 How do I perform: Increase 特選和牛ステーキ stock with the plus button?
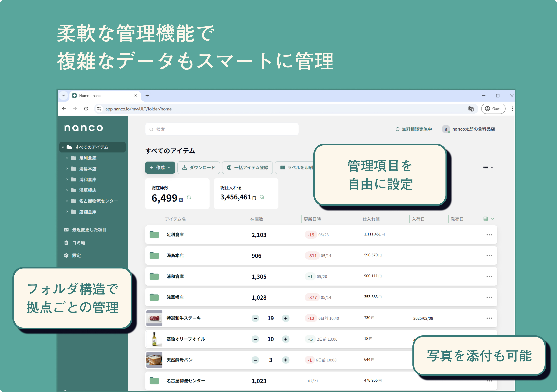pyautogui.click(x=286, y=318)
